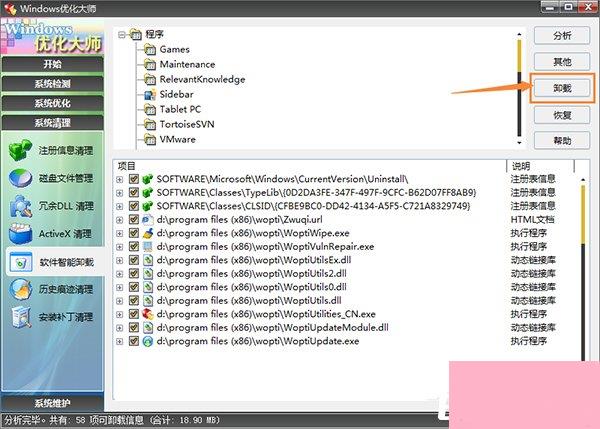The width and height of the screenshot is (600, 429).
Task: Expand the WoptiUtils.dll row
Action: pyautogui.click(x=120, y=301)
